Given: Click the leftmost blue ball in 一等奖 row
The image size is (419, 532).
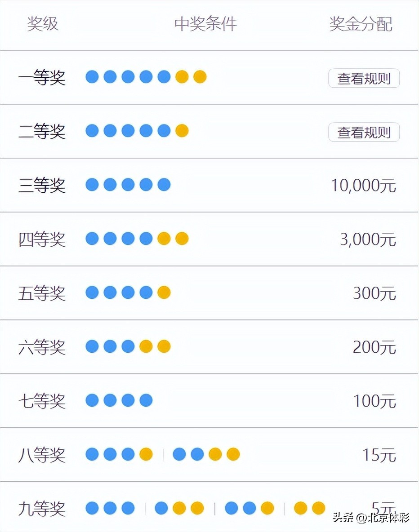Looking at the screenshot, I should [x=92, y=77].
